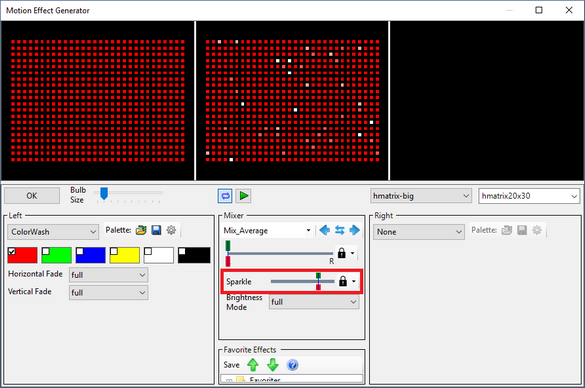Enable the white color checkbox
The image size is (585, 388).
click(148, 251)
